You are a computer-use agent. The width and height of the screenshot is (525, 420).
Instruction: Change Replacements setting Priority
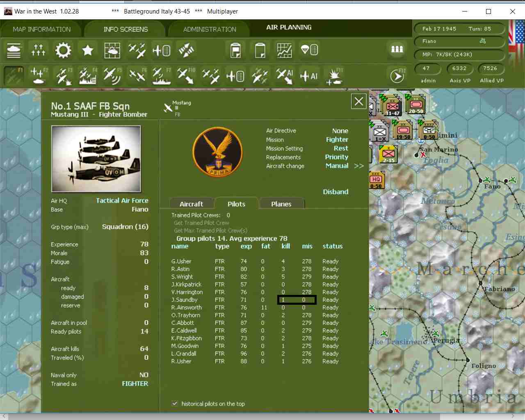point(337,157)
